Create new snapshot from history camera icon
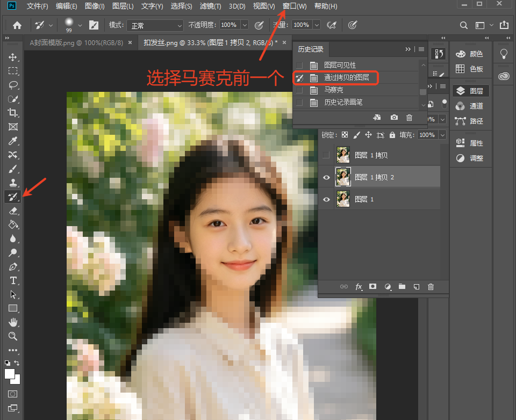This screenshot has height=420, width=516. tap(394, 118)
